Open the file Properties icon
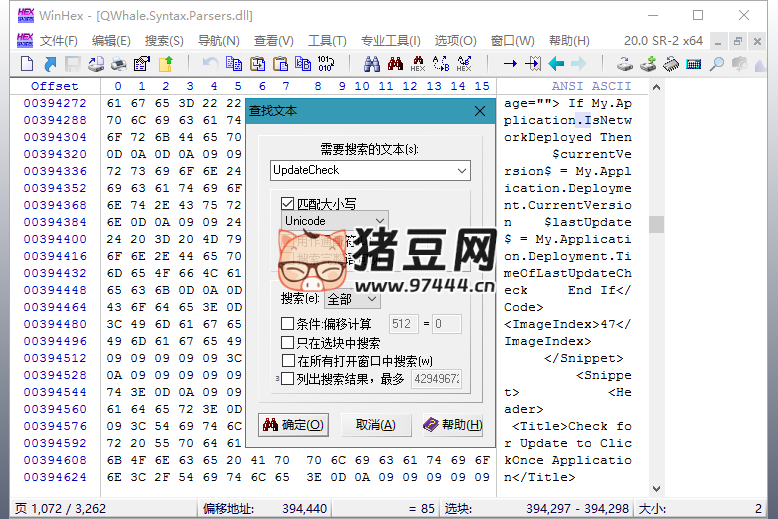The image size is (778, 519). point(142,64)
